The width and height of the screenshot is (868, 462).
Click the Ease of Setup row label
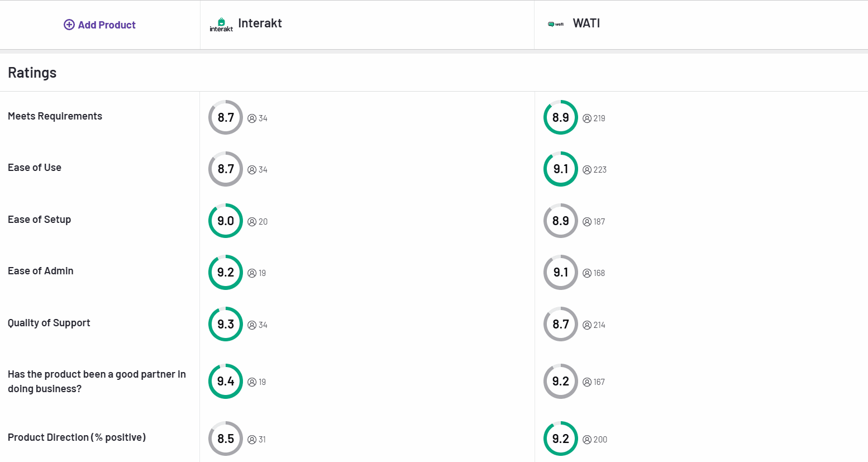40,220
